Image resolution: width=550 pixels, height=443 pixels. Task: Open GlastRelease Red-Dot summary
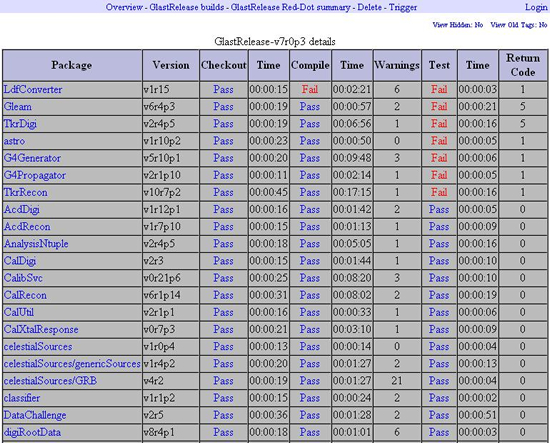290,7
